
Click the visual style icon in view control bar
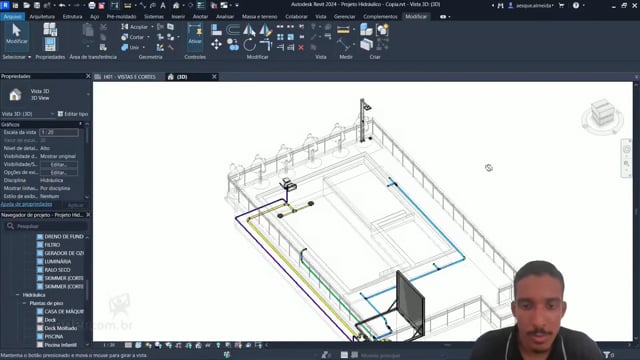138,345
